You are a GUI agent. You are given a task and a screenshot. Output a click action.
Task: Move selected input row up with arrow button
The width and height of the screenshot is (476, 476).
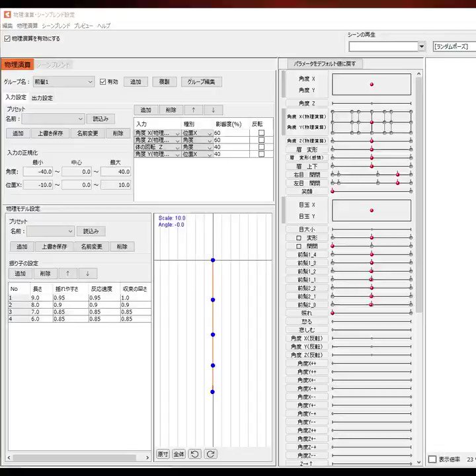pos(193,110)
